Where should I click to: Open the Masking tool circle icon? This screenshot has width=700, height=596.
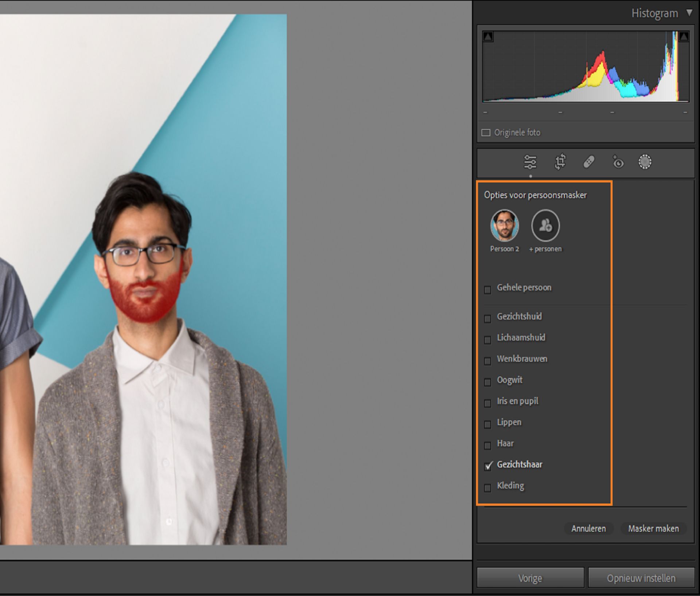[x=645, y=162]
